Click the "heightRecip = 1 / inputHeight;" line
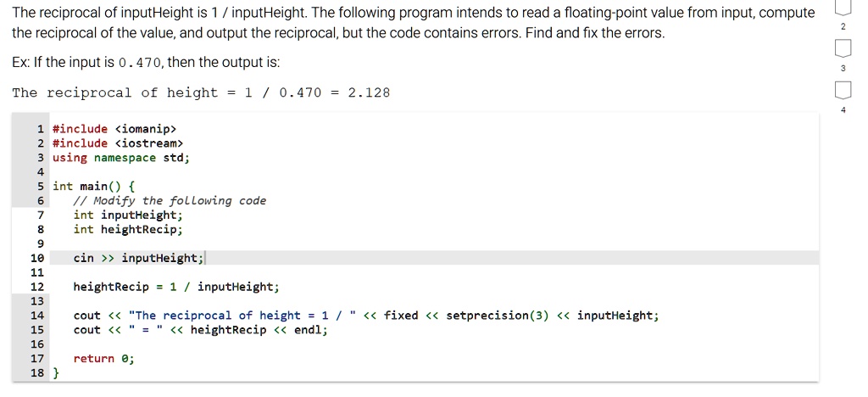Screen dimensions: 868x397 [x=175, y=287]
